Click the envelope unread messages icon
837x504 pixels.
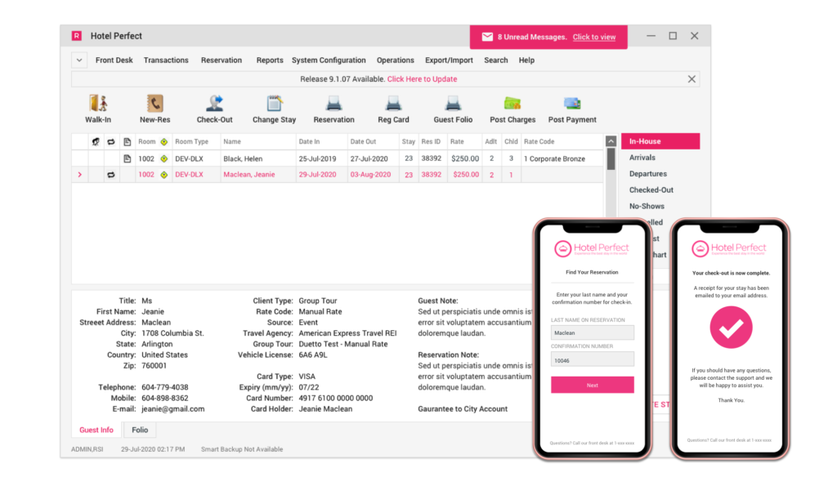click(487, 37)
